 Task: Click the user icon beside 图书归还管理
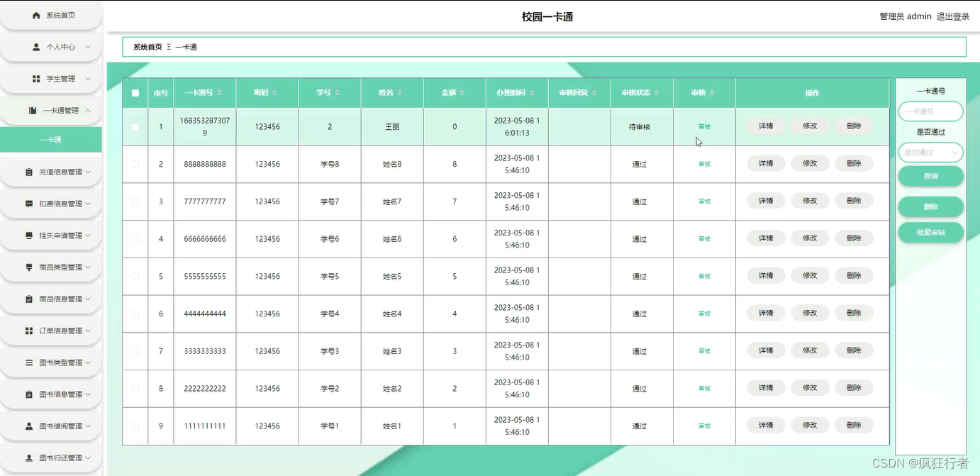[x=29, y=458]
